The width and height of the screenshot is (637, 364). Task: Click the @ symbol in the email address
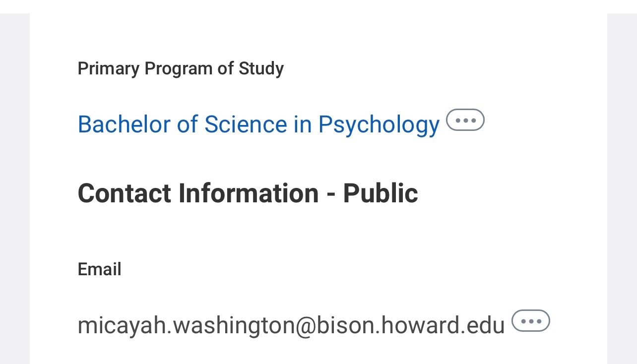[x=305, y=326]
